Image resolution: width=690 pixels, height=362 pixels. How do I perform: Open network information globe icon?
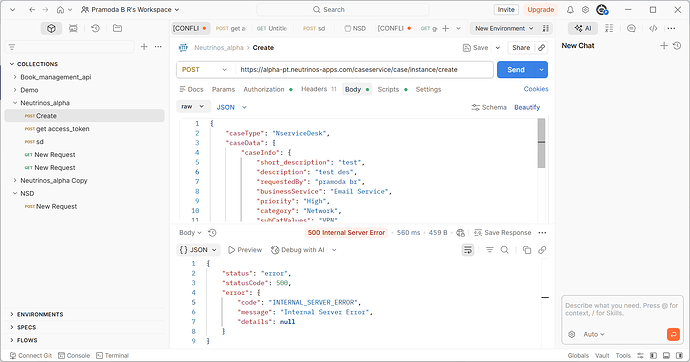pos(460,233)
